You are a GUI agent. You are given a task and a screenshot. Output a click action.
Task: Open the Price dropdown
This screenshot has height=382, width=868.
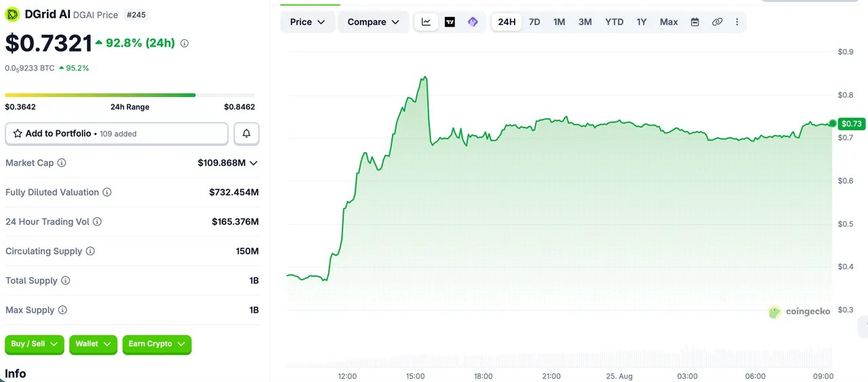[x=308, y=22]
